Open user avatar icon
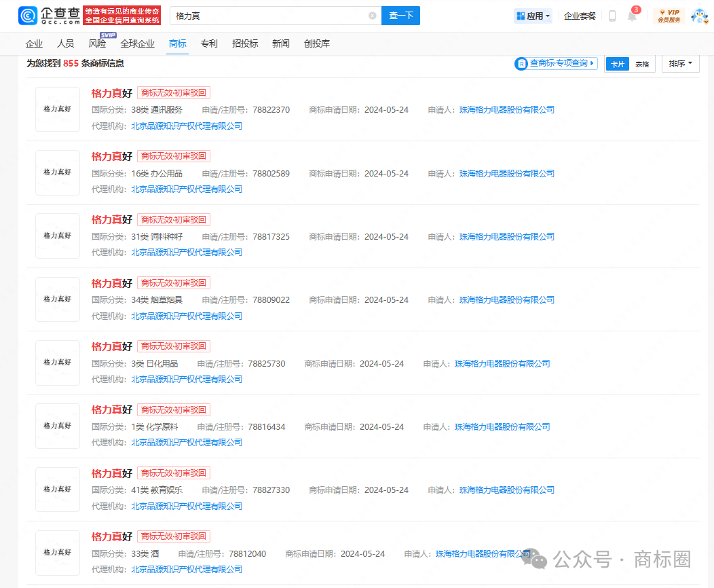The image size is (714, 588). coord(700,16)
